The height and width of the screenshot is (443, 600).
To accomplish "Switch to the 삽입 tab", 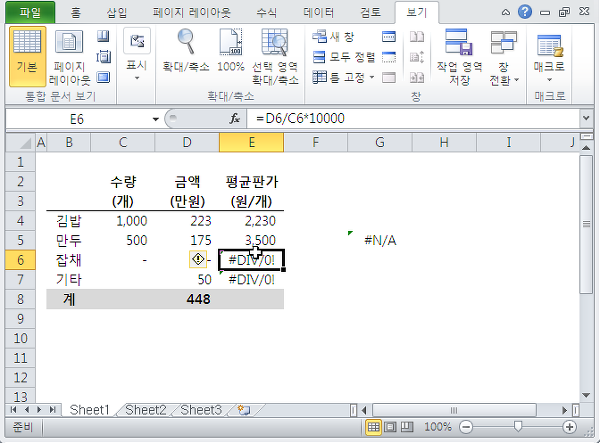I will pos(117,13).
